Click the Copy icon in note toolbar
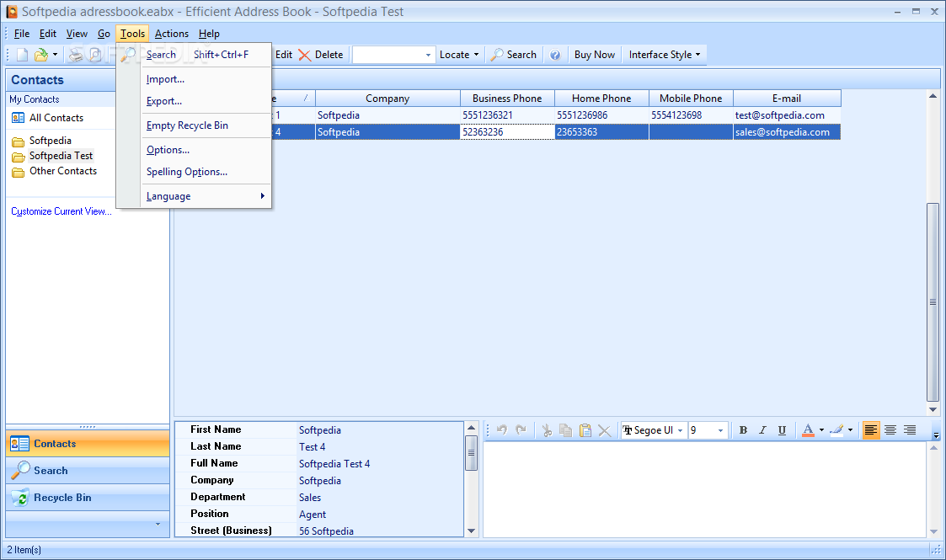946x560 pixels. (566, 430)
